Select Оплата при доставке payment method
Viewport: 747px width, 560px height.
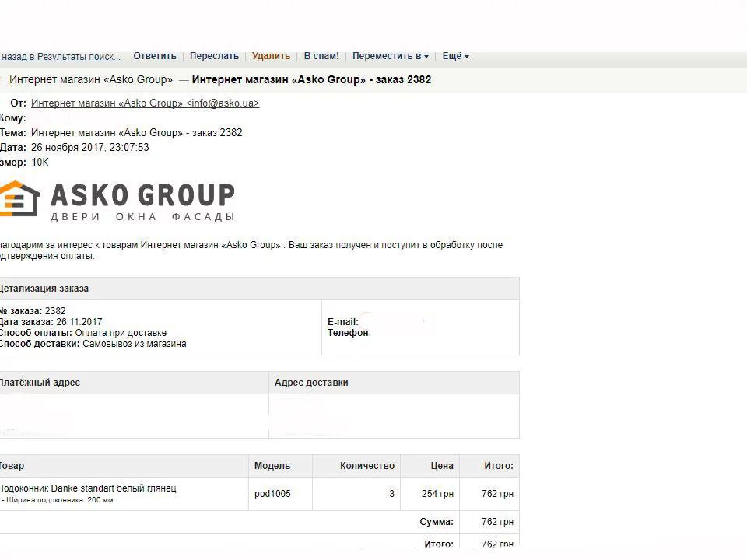(121, 333)
